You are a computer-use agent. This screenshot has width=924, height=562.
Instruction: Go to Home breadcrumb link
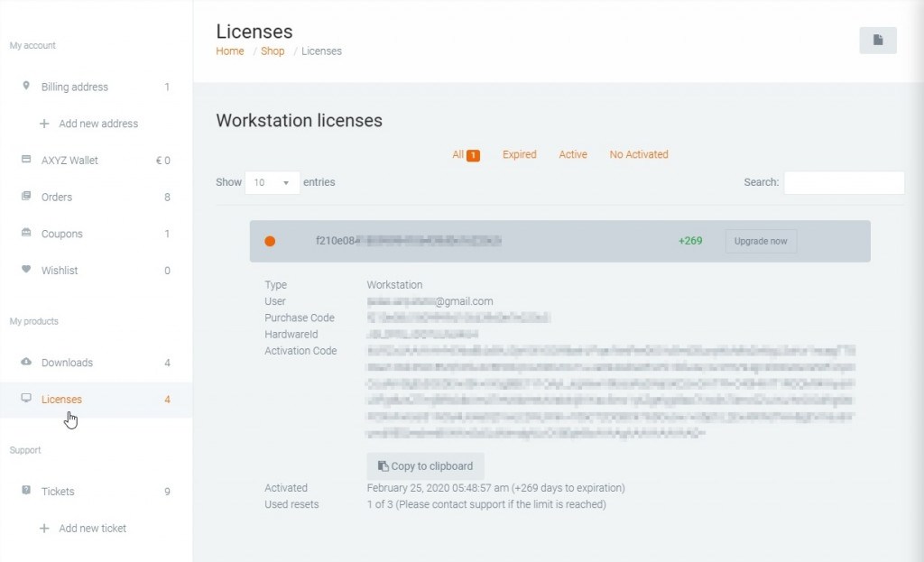tap(229, 51)
